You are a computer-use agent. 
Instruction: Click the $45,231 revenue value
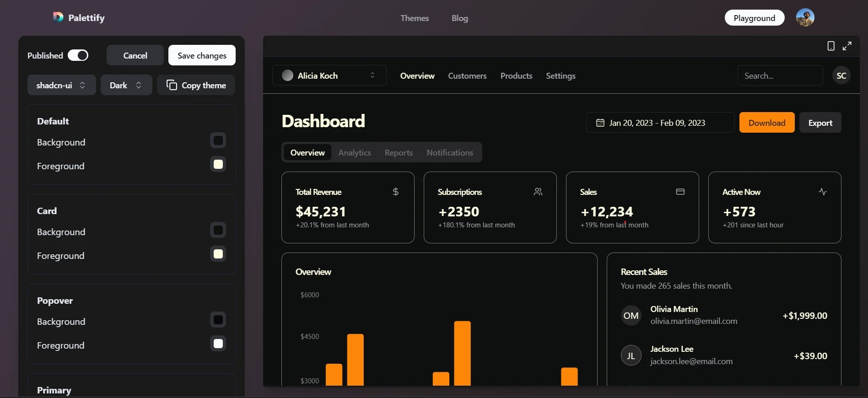tap(321, 211)
